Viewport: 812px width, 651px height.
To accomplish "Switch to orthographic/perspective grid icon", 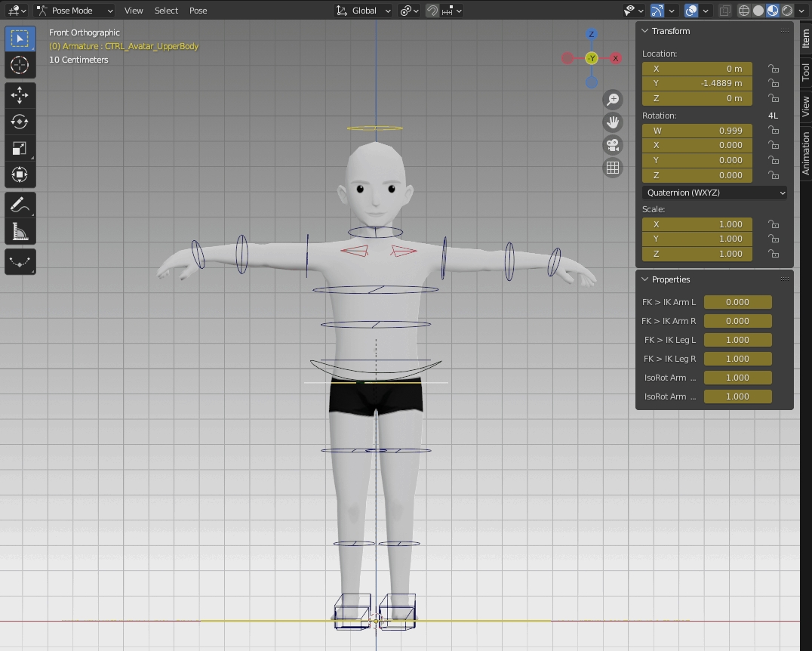I will click(612, 168).
